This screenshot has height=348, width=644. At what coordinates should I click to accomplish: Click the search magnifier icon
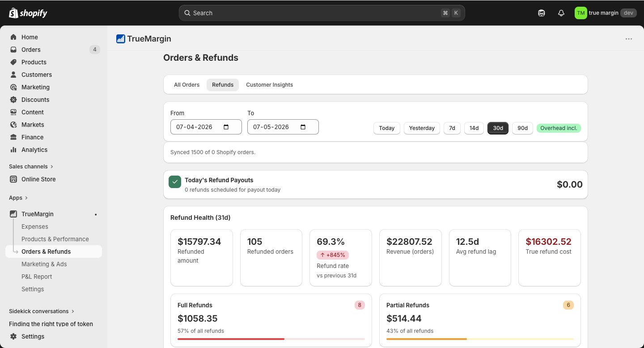coord(188,13)
